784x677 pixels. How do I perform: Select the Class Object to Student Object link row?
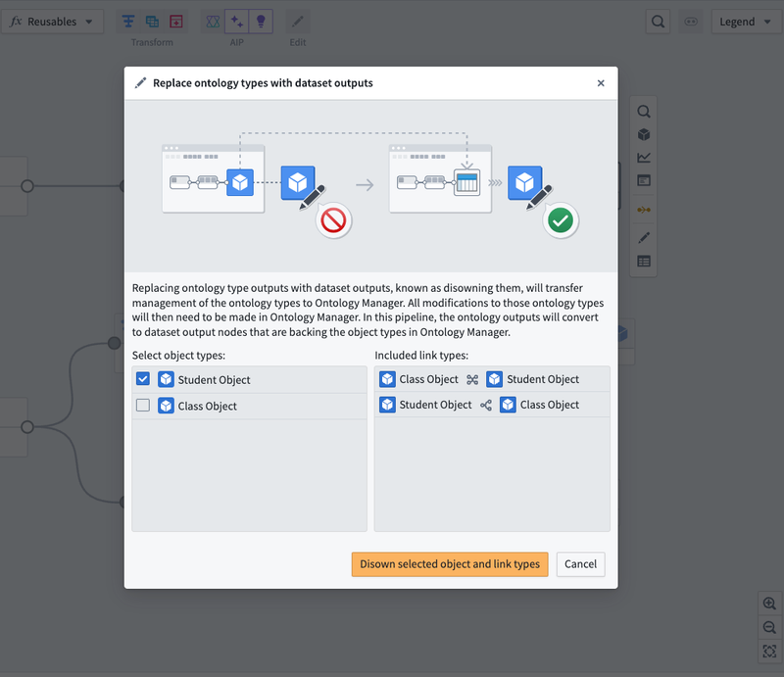click(x=491, y=379)
